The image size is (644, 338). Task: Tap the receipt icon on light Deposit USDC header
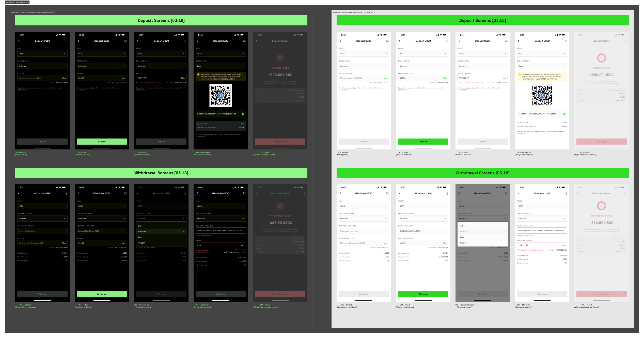pos(387,41)
